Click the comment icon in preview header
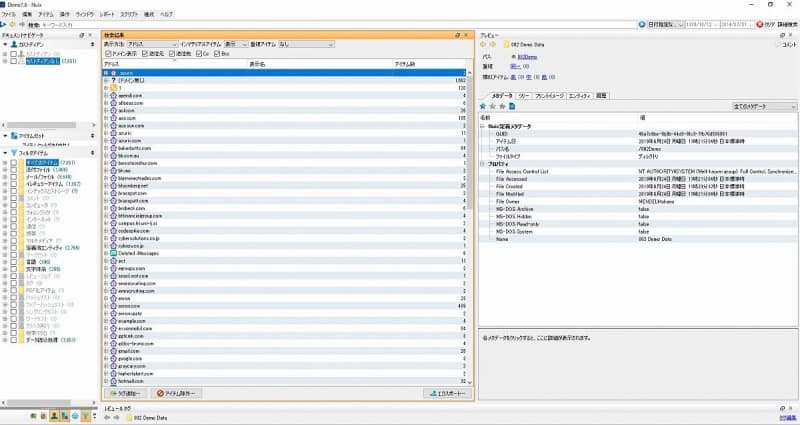Screen dimensions: 800x425 click(779, 44)
